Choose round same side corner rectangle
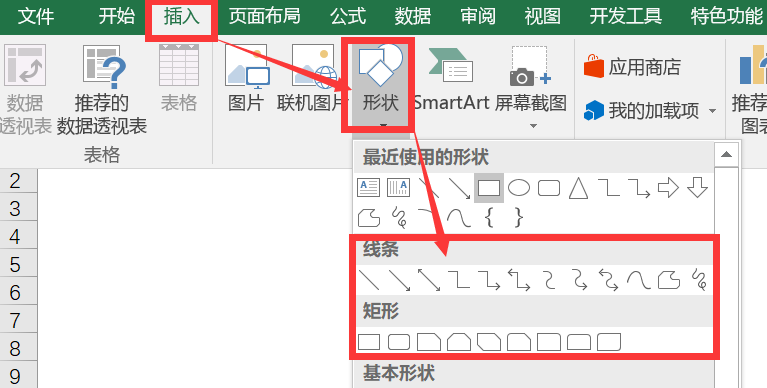 [x=579, y=342]
